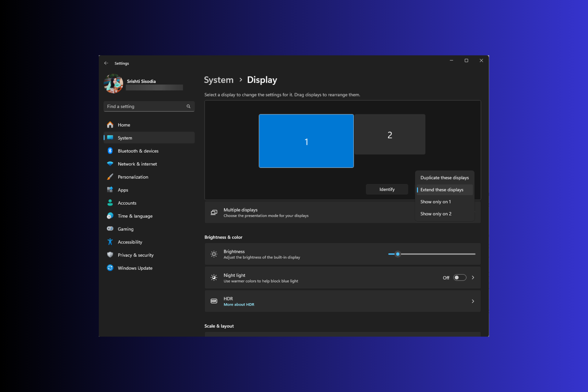The height and width of the screenshot is (392, 588).
Task: Navigate to Network & internet settings
Action: tap(137, 164)
